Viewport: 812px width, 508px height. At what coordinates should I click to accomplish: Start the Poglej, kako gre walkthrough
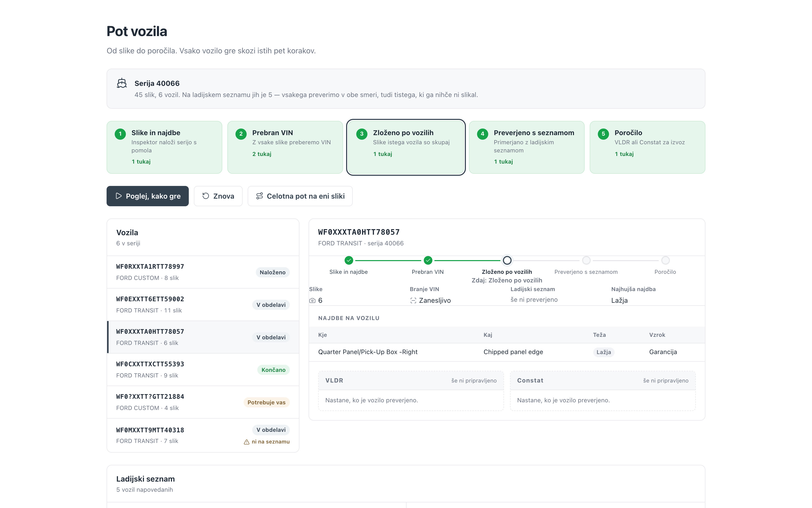[x=148, y=196]
